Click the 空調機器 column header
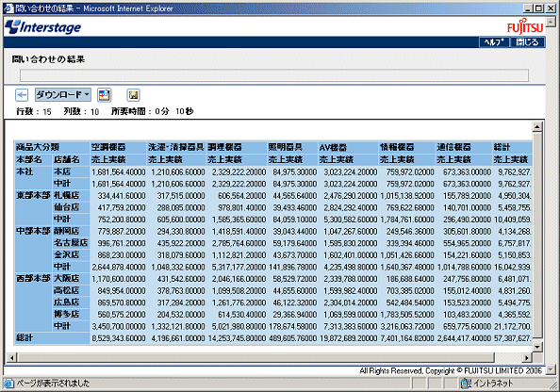 tap(118, 147)
